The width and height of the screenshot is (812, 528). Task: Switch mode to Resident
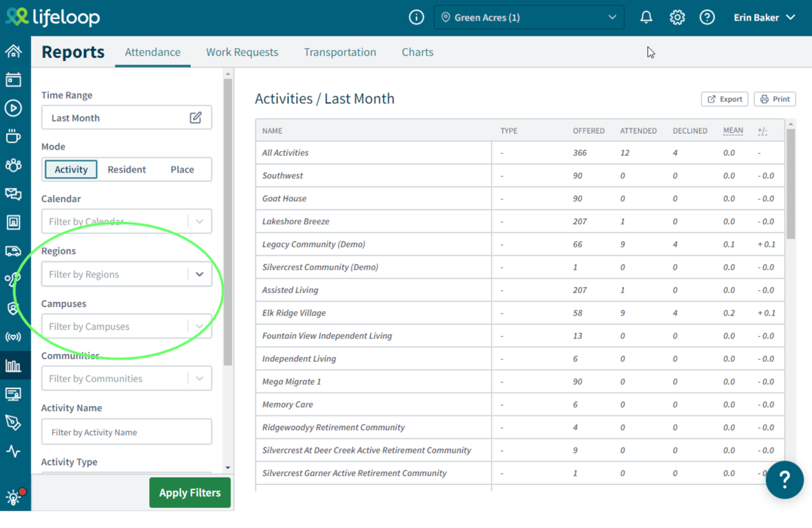tap(127, 170)
